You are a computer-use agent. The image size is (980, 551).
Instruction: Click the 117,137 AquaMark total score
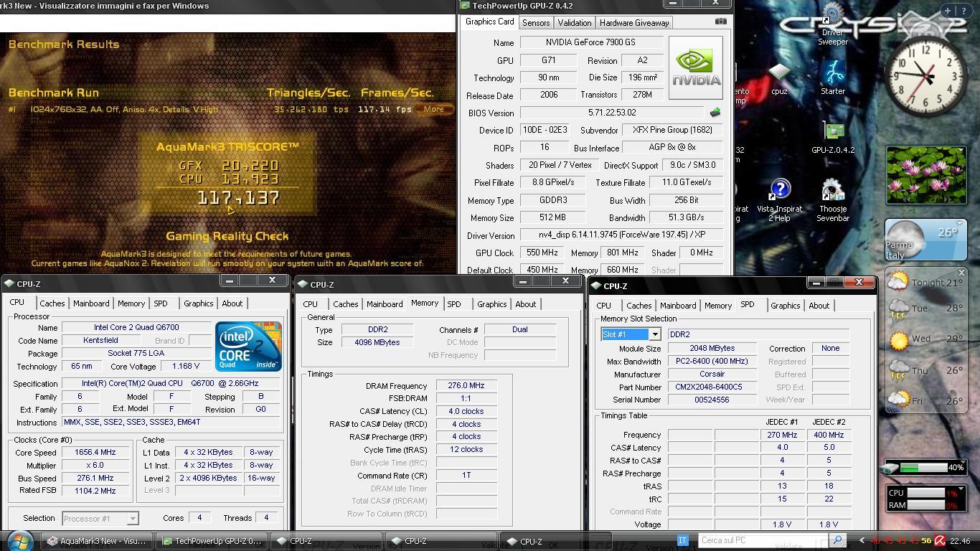pyautogui.click(x=238, y=198)
